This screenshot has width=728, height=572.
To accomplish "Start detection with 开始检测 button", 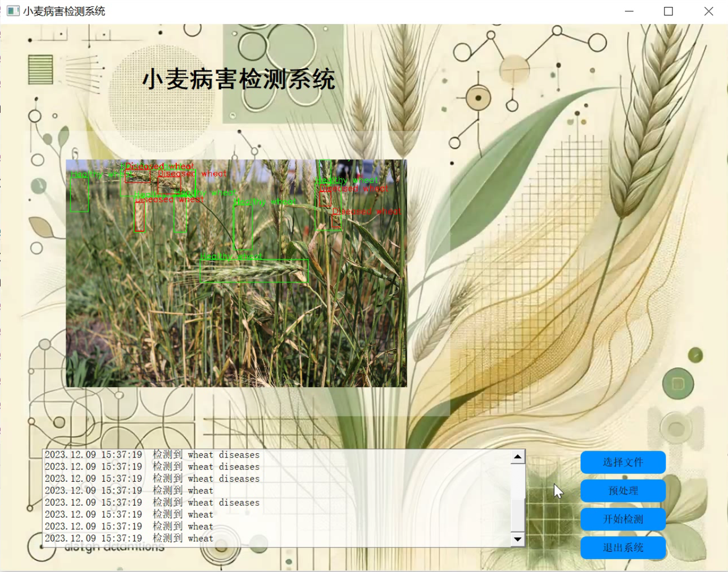I will pos(623,519).
